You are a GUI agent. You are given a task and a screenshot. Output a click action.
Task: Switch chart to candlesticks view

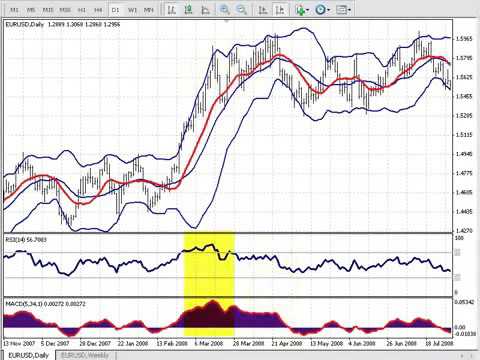coord(188,10)
